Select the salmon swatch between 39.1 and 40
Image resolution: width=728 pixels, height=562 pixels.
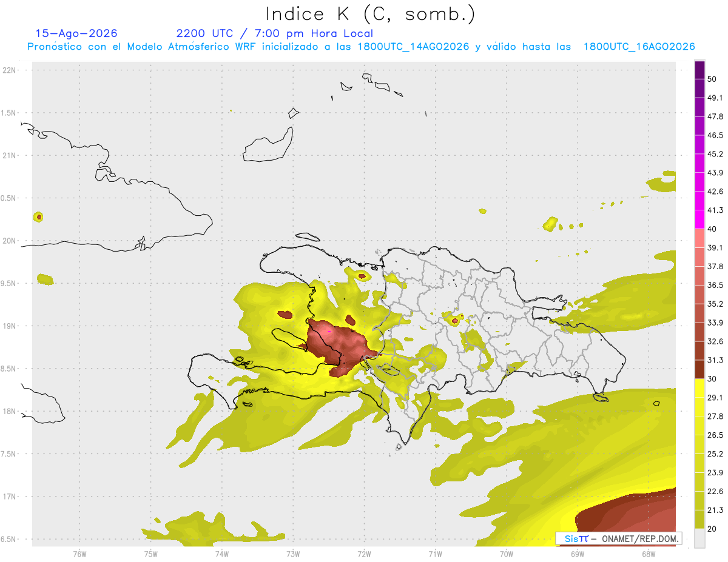click(699, 238)
